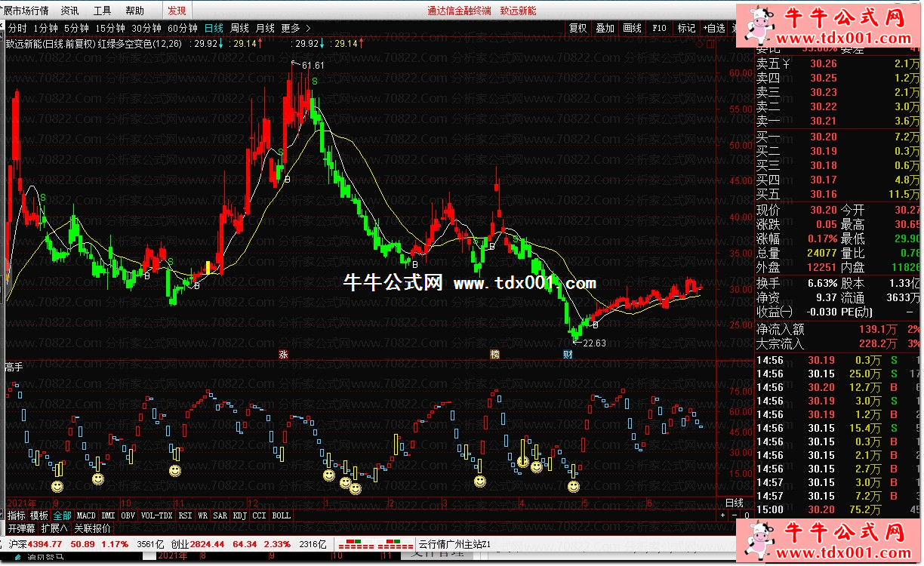
Task: Select the MACD indicator tab
Action: tap(86, 515)
